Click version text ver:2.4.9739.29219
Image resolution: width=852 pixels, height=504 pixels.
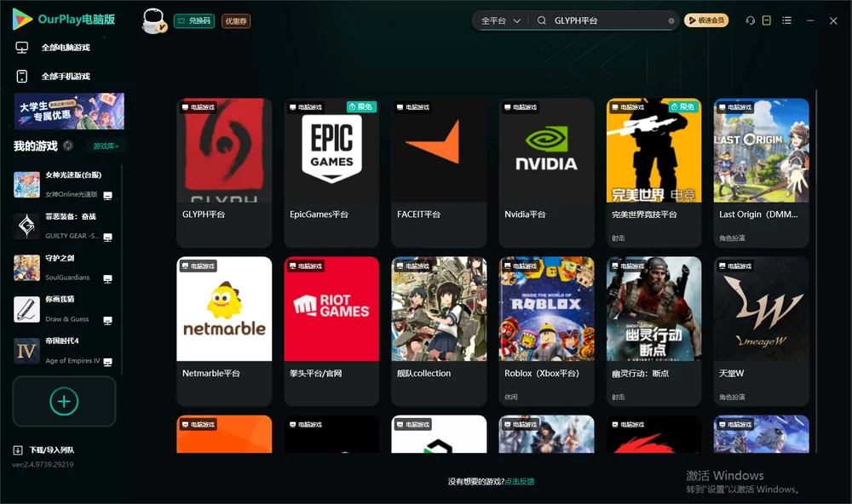pos(43,464)
